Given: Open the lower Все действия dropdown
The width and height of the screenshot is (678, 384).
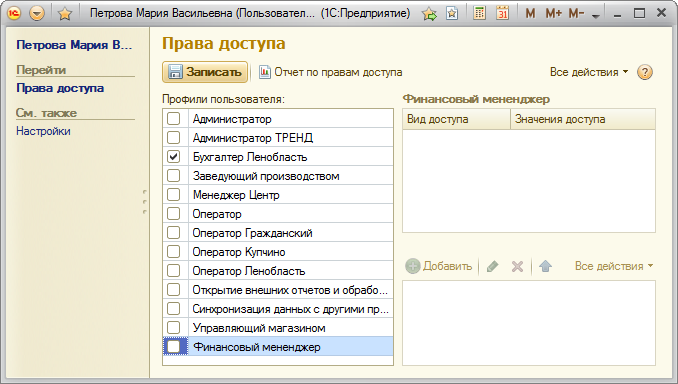Looking at the screenshot, I should tap(614, 266).
